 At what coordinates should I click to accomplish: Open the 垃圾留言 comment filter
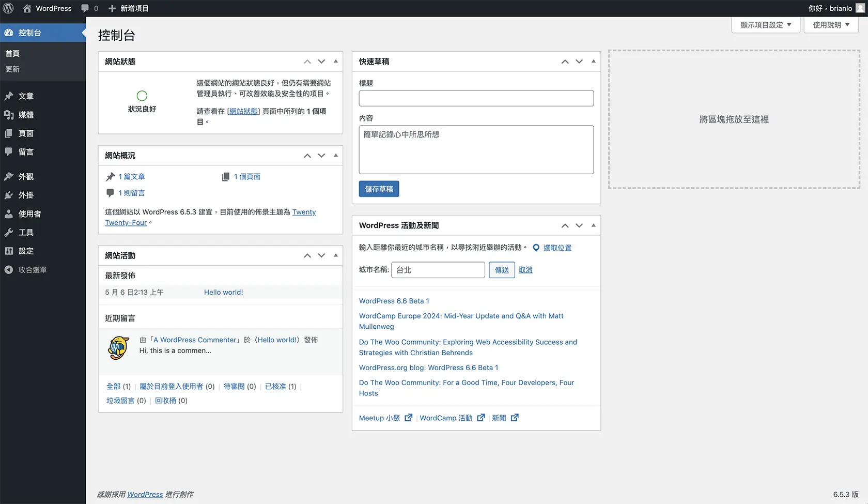(120, 401)
